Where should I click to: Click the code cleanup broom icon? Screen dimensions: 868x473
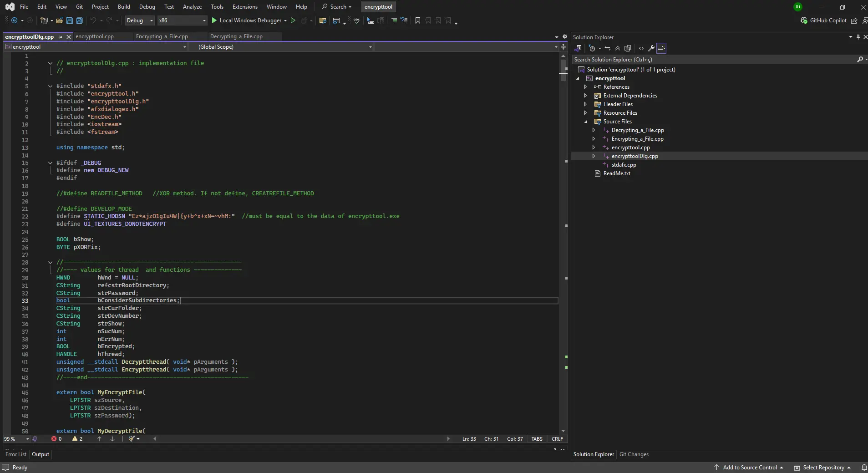pos(132,439)
